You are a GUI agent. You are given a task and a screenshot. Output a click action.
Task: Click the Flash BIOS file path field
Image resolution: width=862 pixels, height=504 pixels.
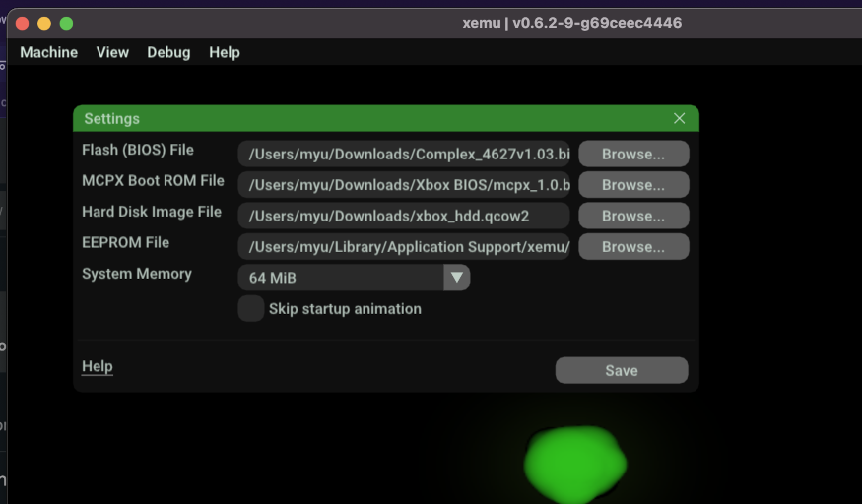click(x=404, y=154)
